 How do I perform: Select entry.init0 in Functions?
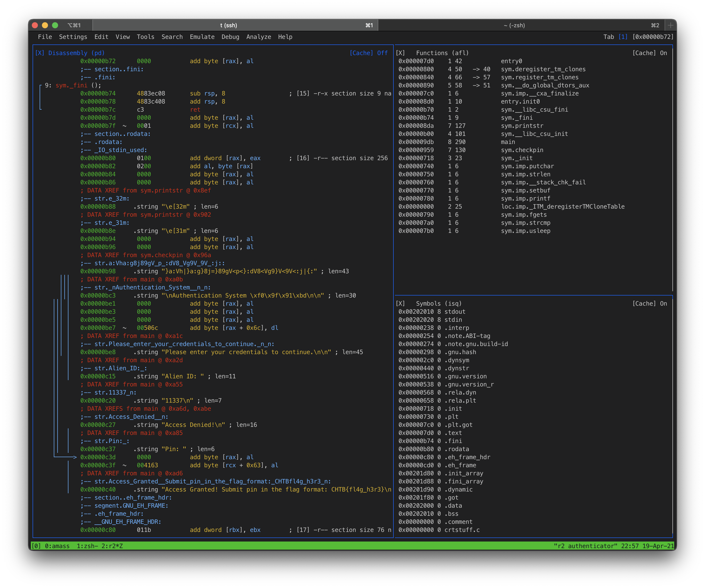[469, 102]
